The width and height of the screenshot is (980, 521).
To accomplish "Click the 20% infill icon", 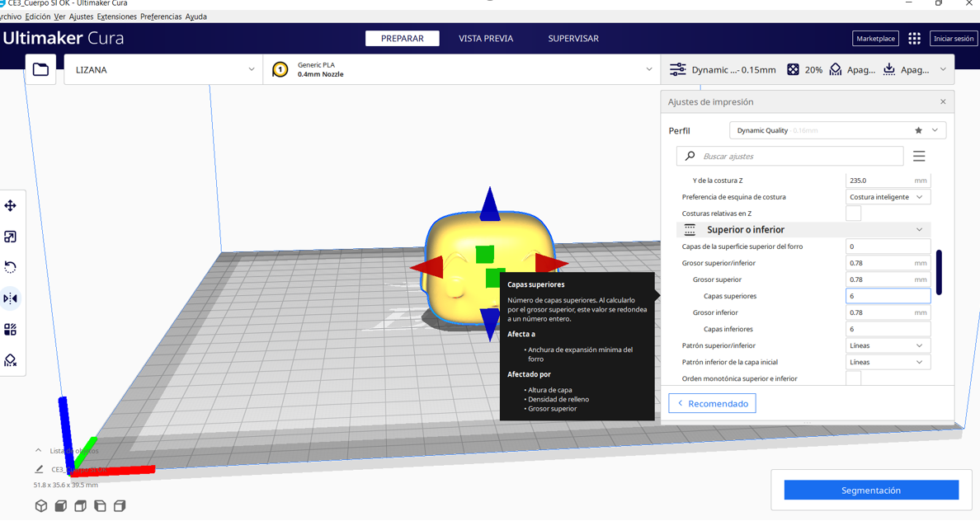I will pyautogui.click(x=793, y=69).
